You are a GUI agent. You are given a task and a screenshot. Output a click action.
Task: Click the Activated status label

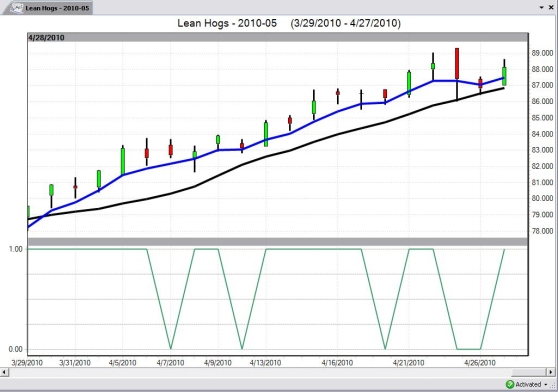(x=528, y=385)
